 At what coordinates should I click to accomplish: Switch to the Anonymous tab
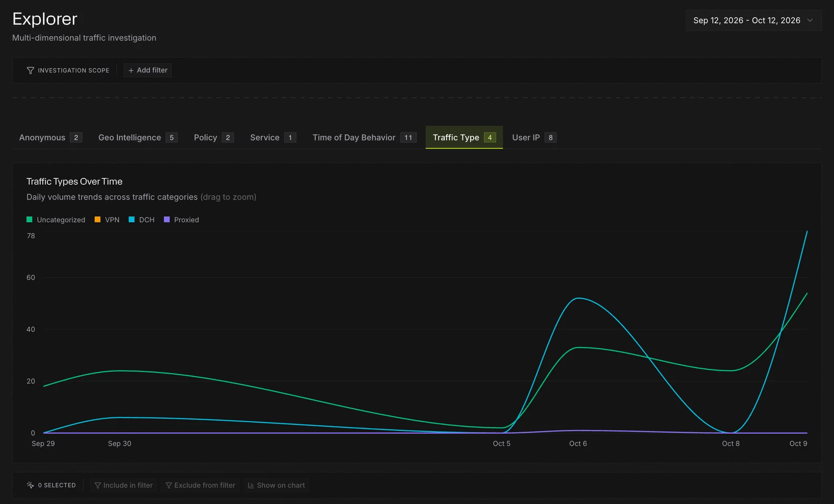click(x=50, y=138)
